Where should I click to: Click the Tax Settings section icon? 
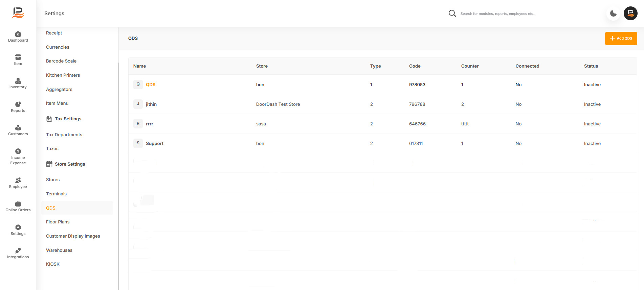point(49,119)
